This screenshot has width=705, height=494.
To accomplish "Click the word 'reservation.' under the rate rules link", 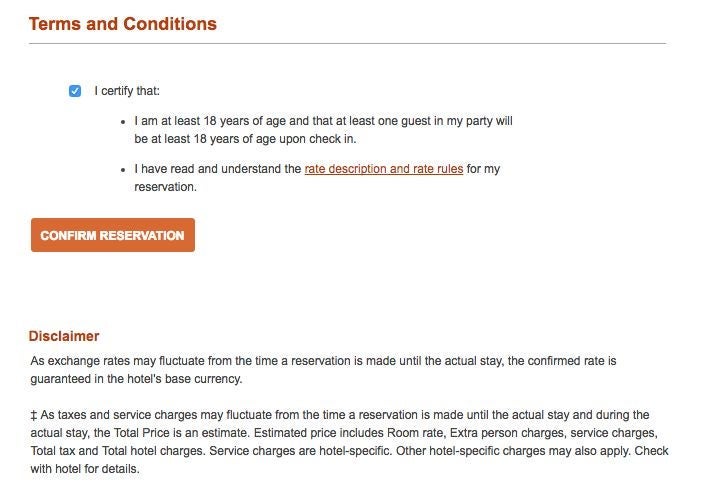I will (165, 187).
